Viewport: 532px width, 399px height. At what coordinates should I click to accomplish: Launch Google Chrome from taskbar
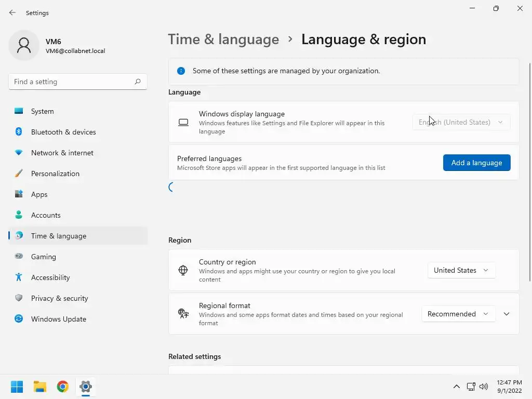click(63, 387)
